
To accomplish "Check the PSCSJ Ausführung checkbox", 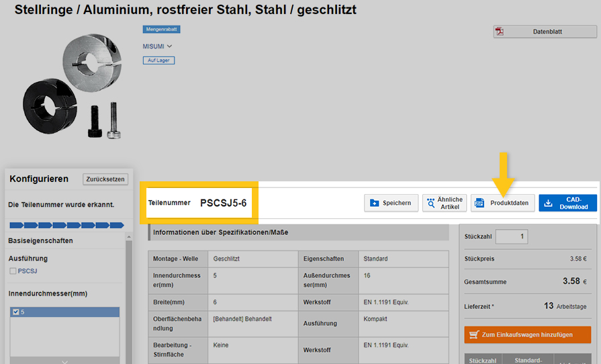I will 13,271.
